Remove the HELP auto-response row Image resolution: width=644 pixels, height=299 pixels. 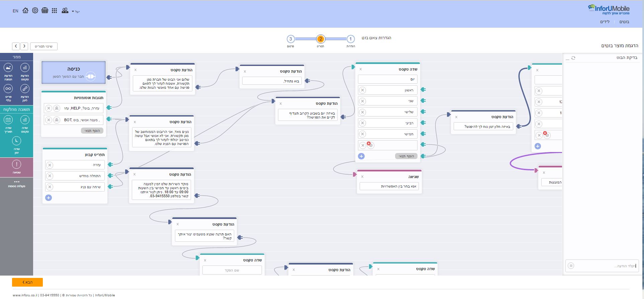(49, 108)
